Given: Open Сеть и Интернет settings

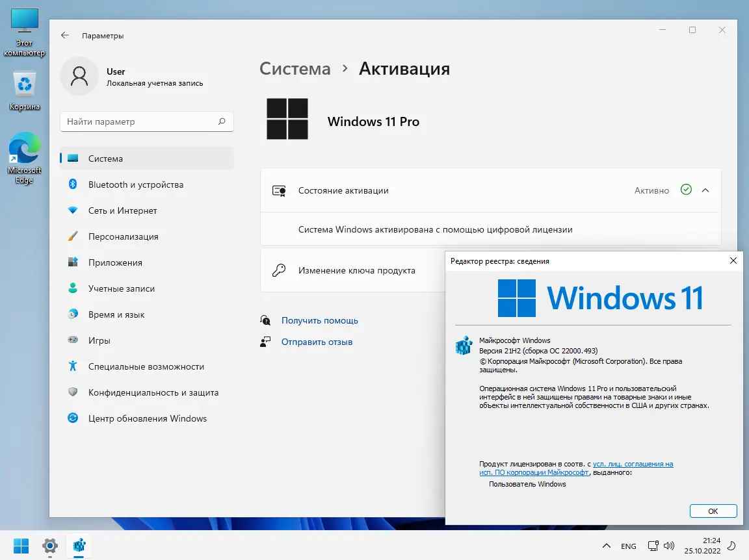Looking at the screenshot, I should (147, 210).
